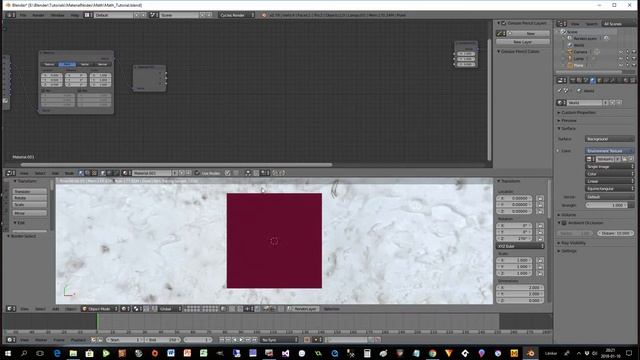Viewport: 640px width, 360px height.
Task: Open the pivot point selector
Action: point(138,309)
